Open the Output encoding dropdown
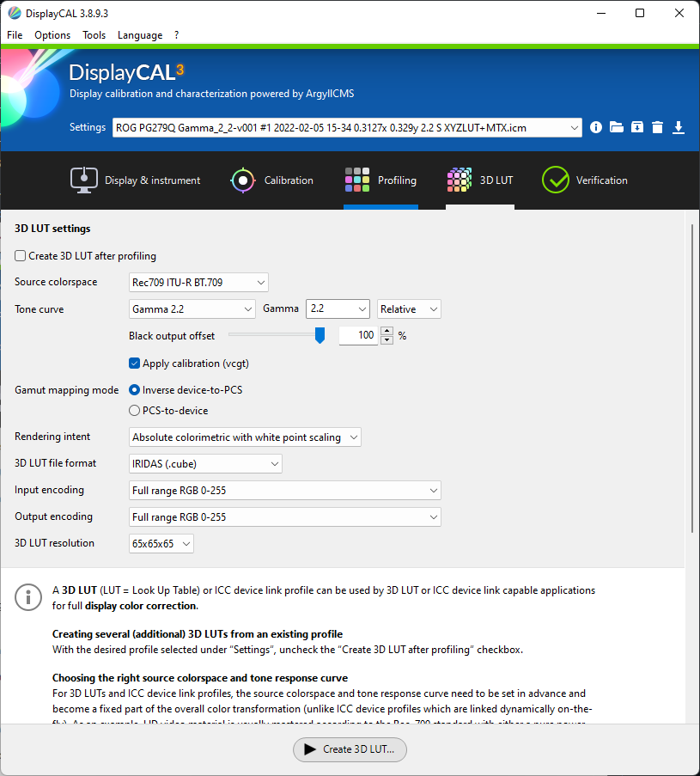Image resolution: width=700 pixels, height=776 pixels. coord(284,517)
